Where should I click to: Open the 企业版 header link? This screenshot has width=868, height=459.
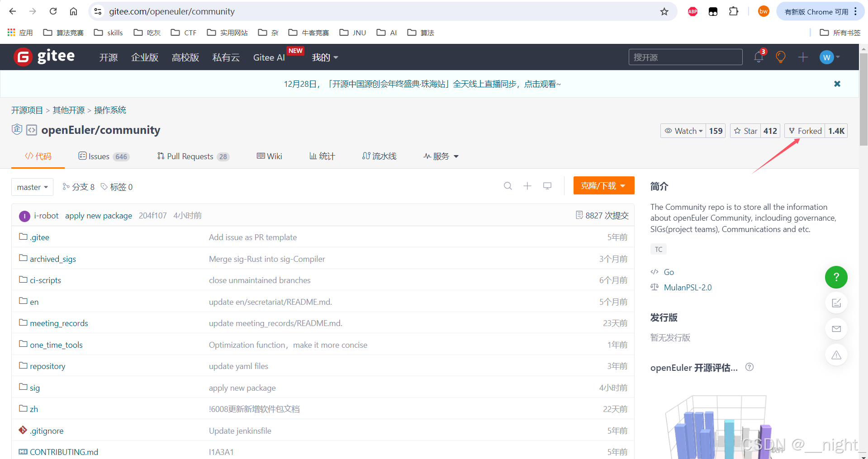click(x=145, y=57)
